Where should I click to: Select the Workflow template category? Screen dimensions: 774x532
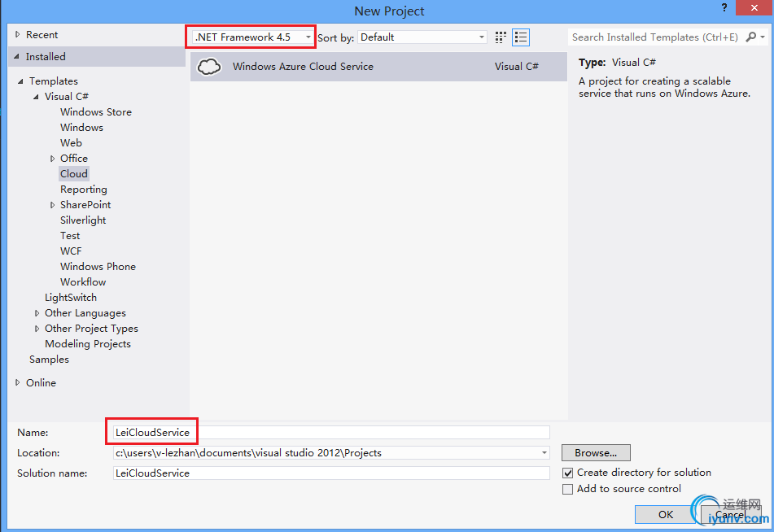[83, 281]
